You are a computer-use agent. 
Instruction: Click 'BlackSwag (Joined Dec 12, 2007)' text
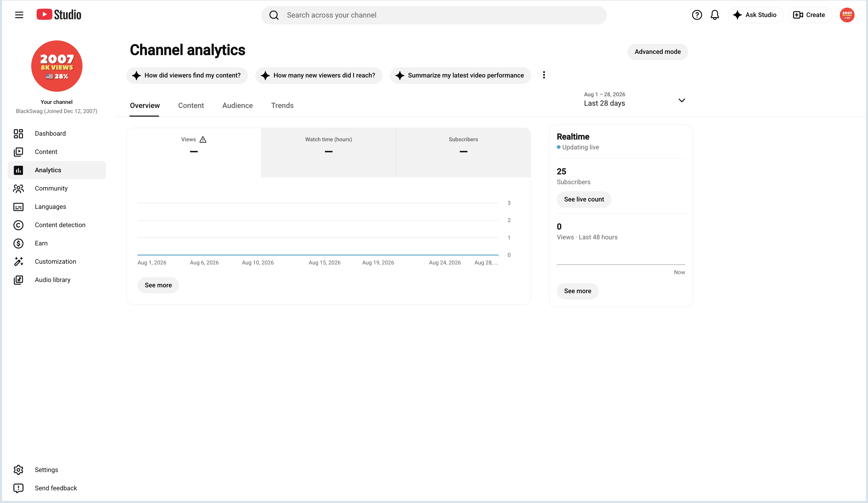[x=57, y=111]
